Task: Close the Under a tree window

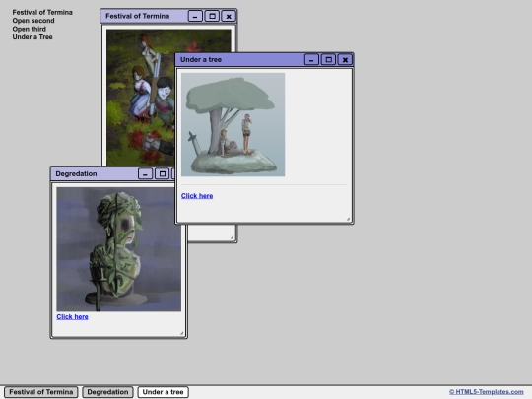Action: (345, 60)
